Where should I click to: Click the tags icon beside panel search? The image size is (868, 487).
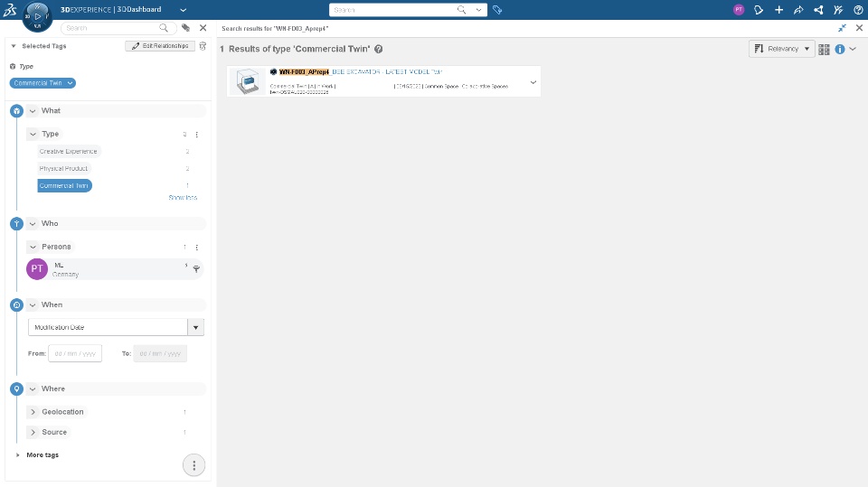(x=186, y=28)
